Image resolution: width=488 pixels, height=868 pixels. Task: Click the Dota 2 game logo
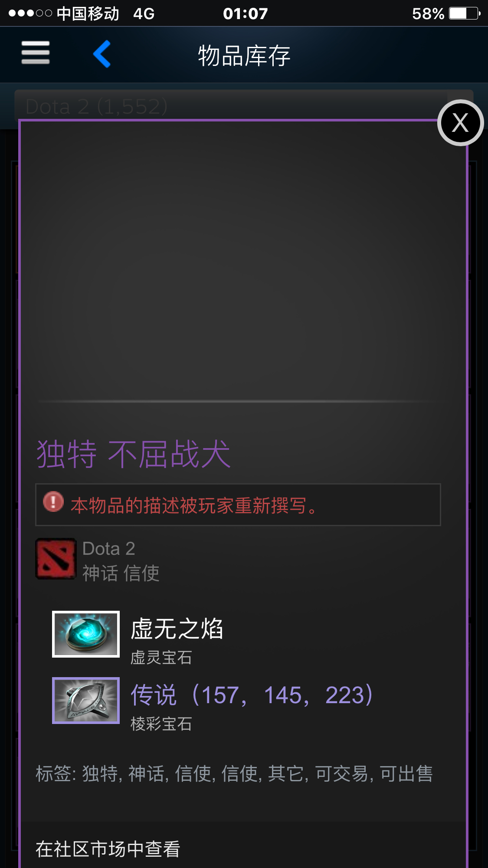point(56,559)
